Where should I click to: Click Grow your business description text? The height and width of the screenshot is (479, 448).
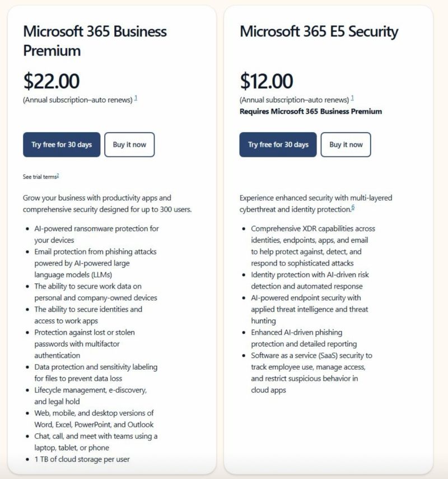pyautogui.click(x=107, y=203)
